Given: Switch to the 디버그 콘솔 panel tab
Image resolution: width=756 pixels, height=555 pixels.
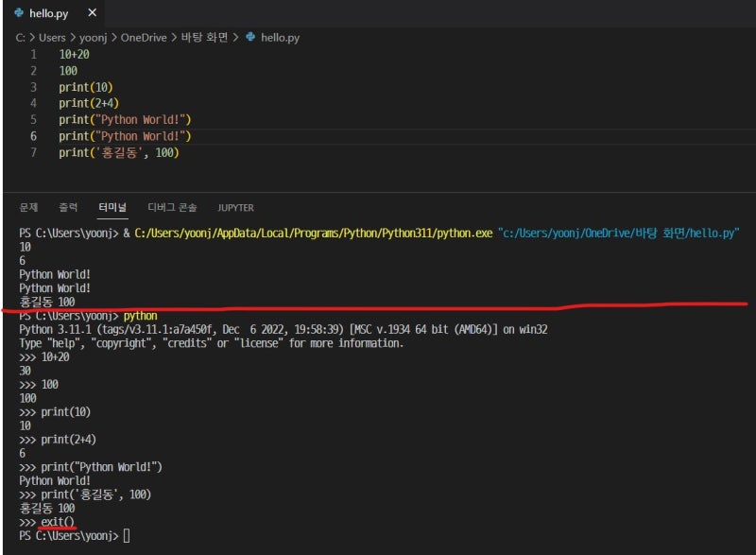Looking at the screenshot, I should click(x=172, y=207).
